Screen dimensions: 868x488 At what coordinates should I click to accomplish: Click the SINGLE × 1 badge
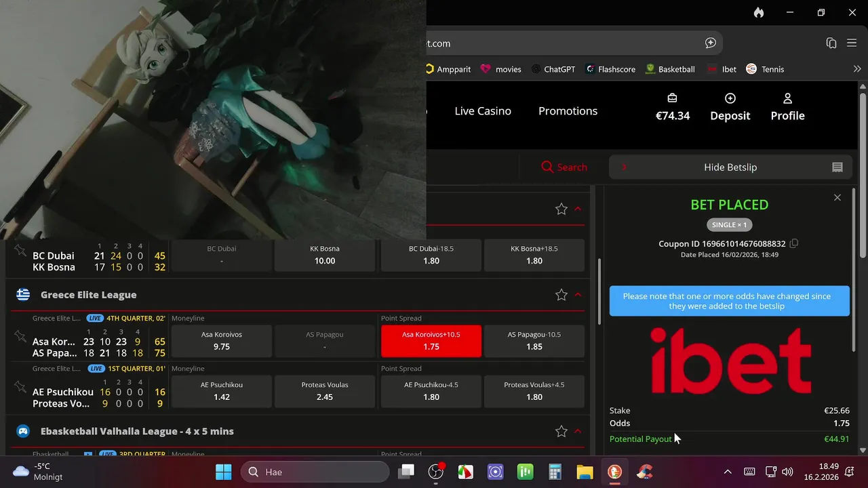[x=730, y=224]
